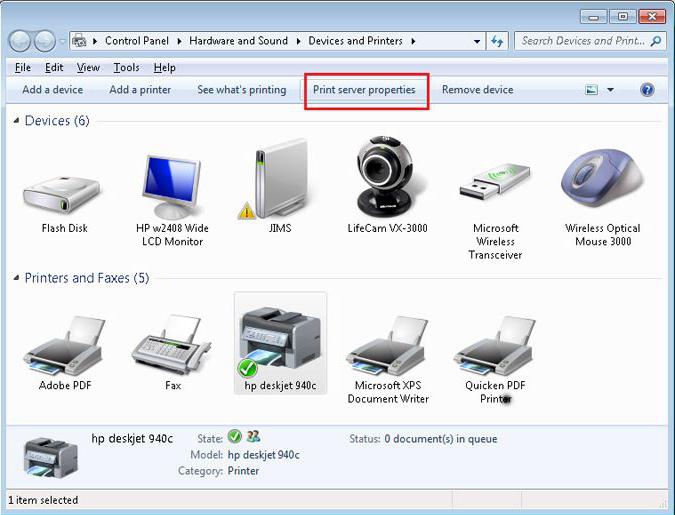675x515 pixels.
Task: Click Add a device
Action: [x=53, y=90]
